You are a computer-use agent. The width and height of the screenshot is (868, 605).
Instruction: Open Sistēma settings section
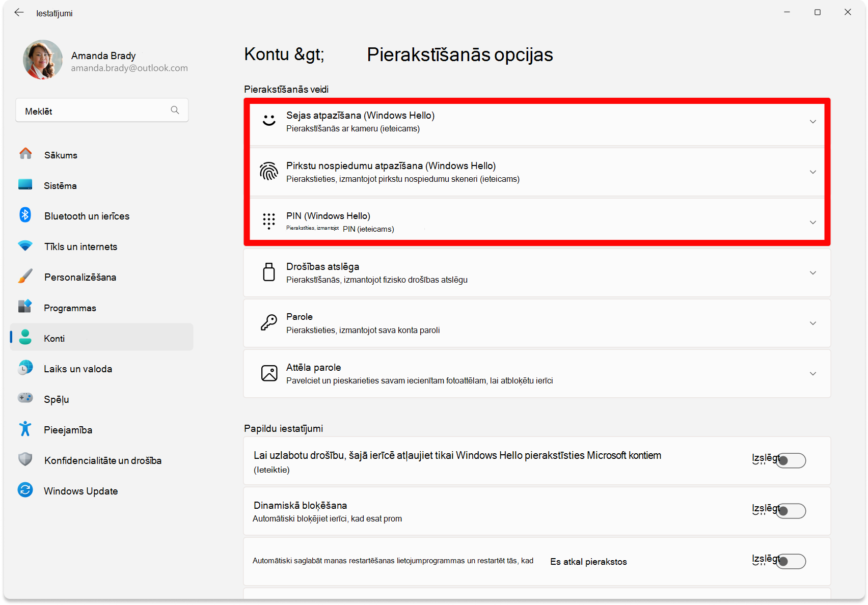coord(102,185)
